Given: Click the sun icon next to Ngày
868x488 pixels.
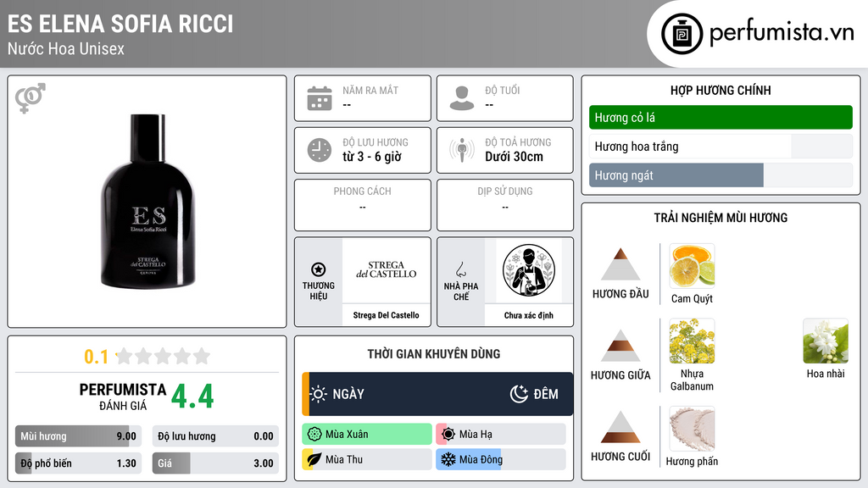Looking at the screenshot, I should [319, 394].
